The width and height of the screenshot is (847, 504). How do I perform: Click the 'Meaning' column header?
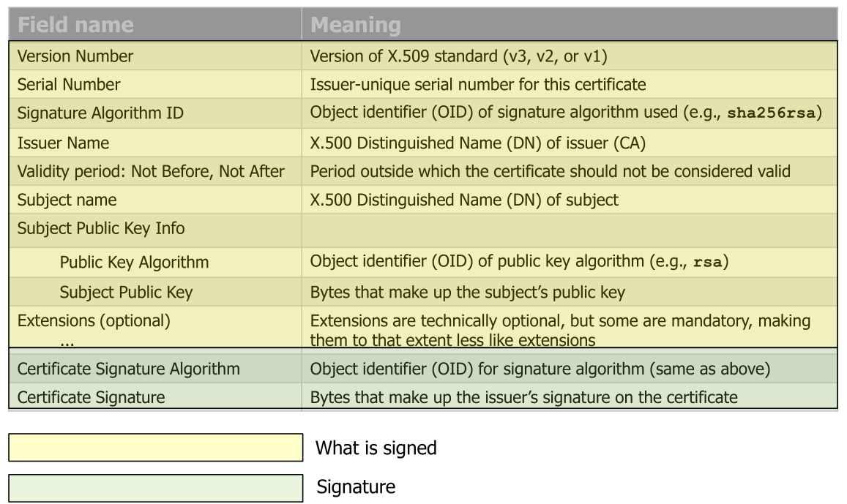356,26
